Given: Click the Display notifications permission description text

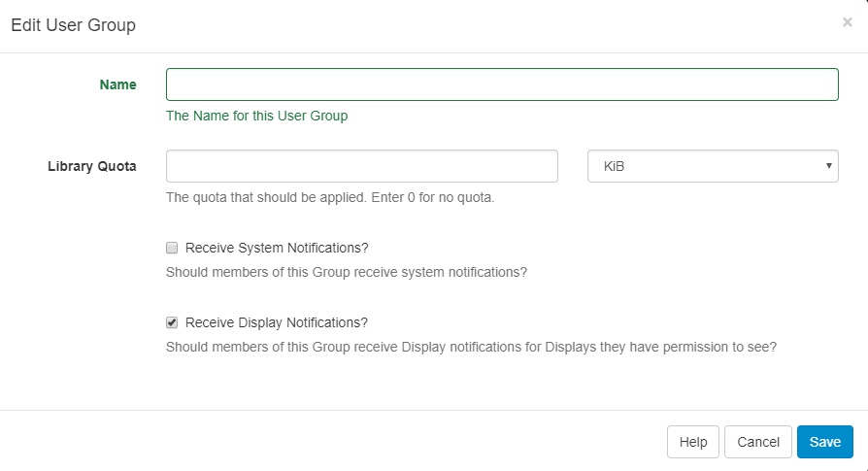Looking at the screenshot, I should [x=471, y=347].
